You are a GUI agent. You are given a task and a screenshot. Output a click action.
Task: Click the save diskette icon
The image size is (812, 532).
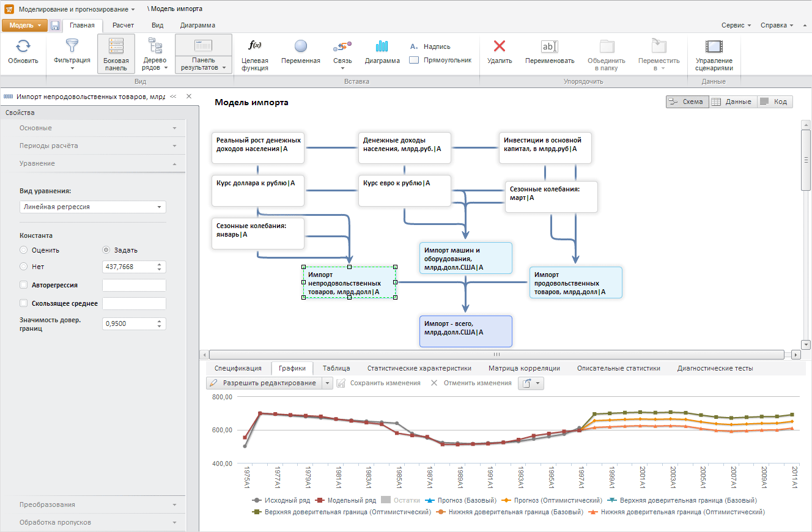55,26
